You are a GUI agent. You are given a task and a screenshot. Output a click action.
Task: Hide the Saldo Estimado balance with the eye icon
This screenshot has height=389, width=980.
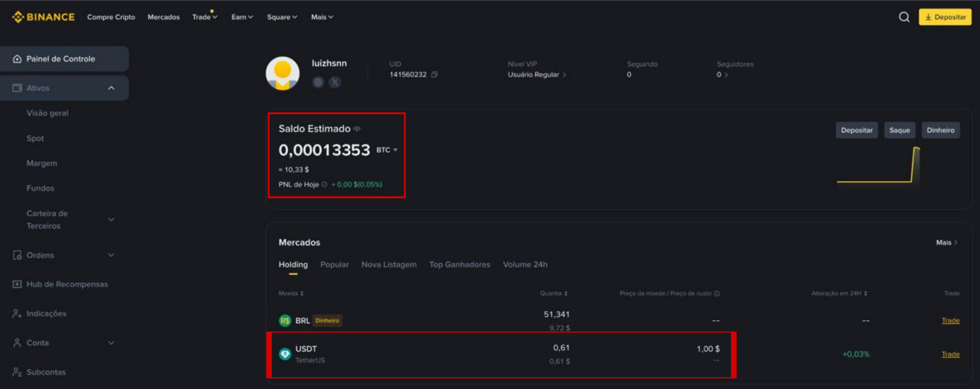tap(357, 129)
